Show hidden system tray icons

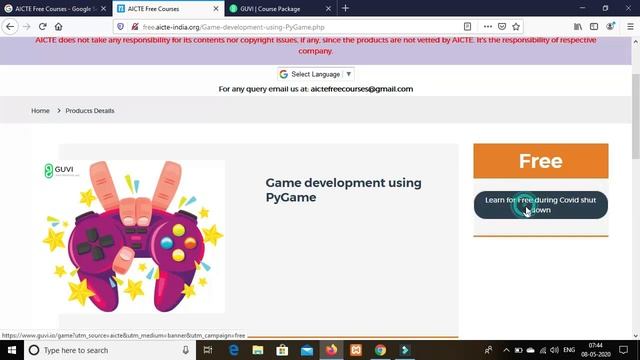[x=506, y=350]
